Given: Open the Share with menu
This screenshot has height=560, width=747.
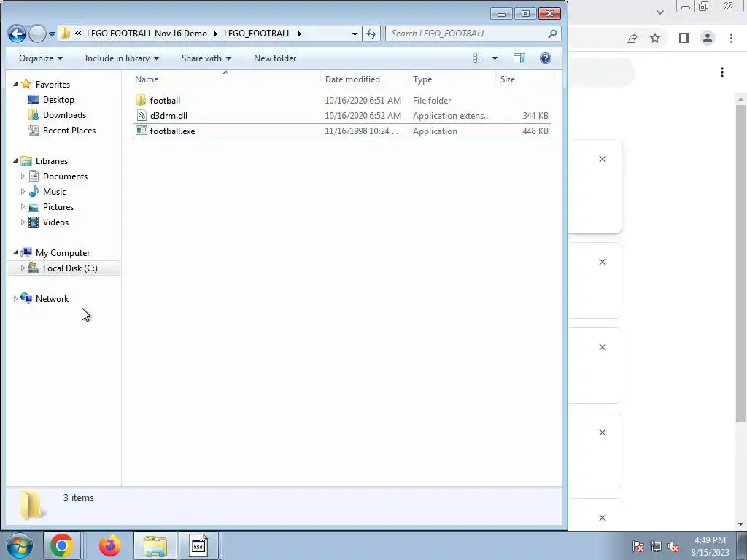Looking at the screenshot, I should (x=206, y=58).
